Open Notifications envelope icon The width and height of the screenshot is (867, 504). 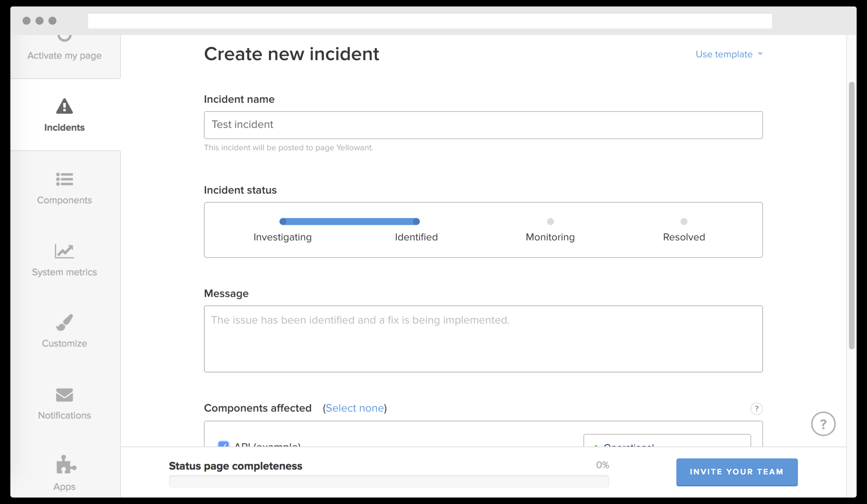(64, 395)
